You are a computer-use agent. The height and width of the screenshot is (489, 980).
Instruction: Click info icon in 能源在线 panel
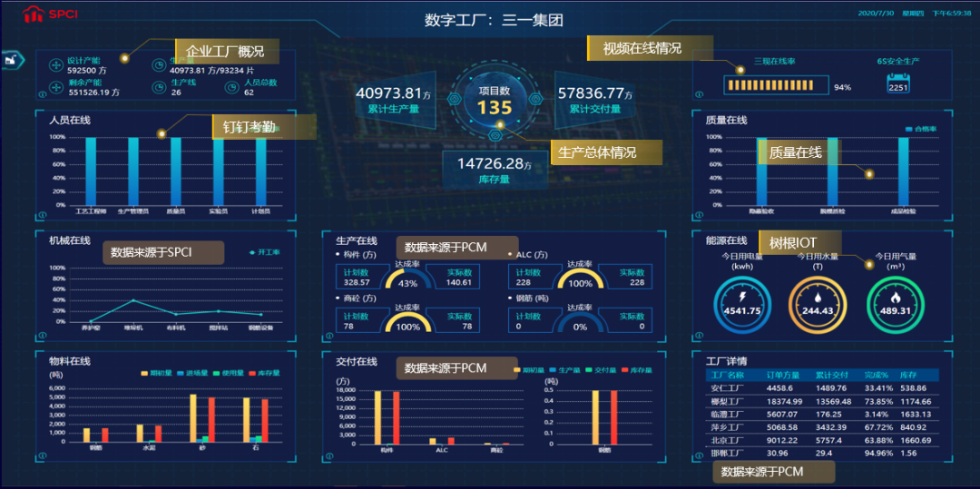tap(700, 336)
